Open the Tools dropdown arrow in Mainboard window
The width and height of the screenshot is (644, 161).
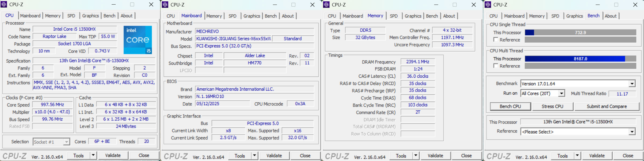click(x=254, y=156)
